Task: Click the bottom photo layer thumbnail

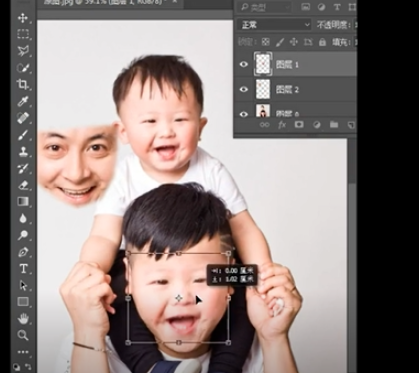Action: click(x=263, y=111)
